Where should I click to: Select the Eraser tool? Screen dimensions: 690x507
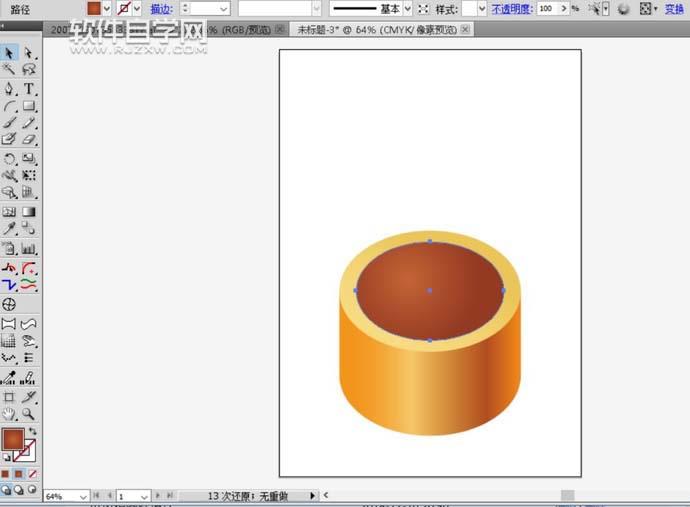(29, 141)
